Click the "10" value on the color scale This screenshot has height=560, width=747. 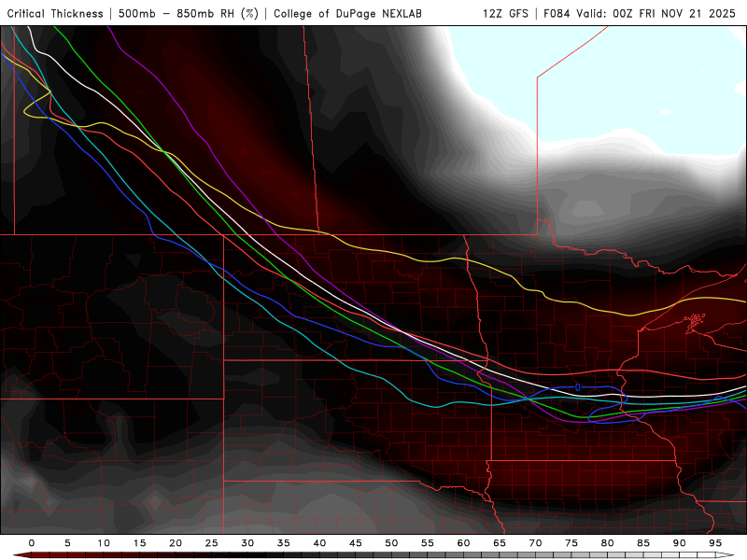[x=104, y=543]
